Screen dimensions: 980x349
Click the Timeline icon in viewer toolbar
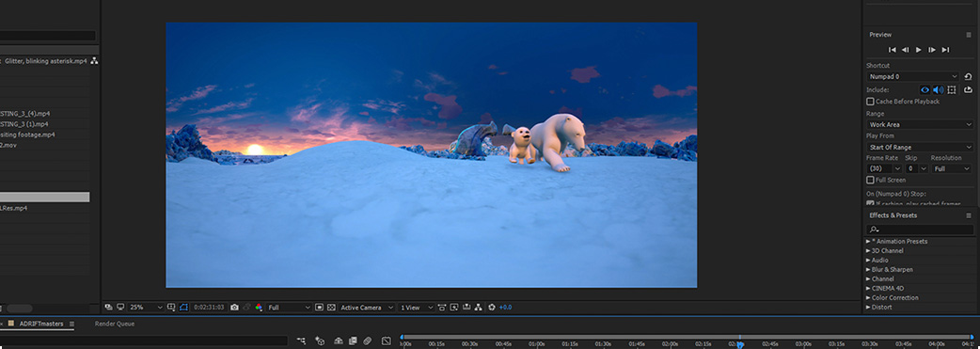coord(466,307)
